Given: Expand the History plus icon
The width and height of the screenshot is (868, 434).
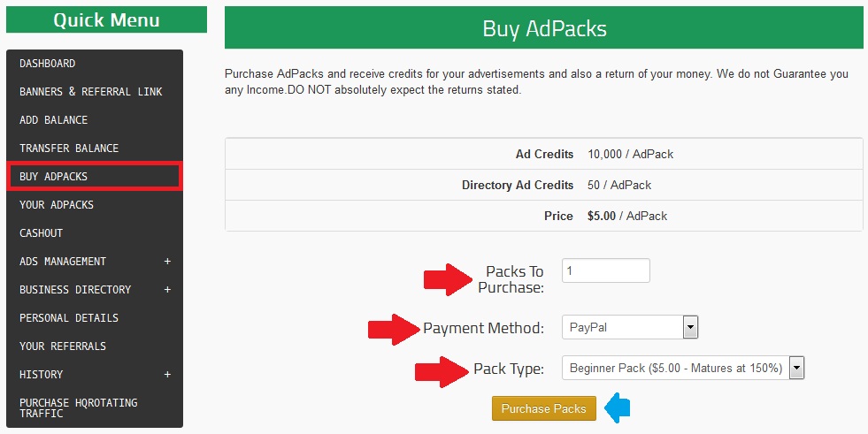Looking at the screenshot, I should point(167,375).
